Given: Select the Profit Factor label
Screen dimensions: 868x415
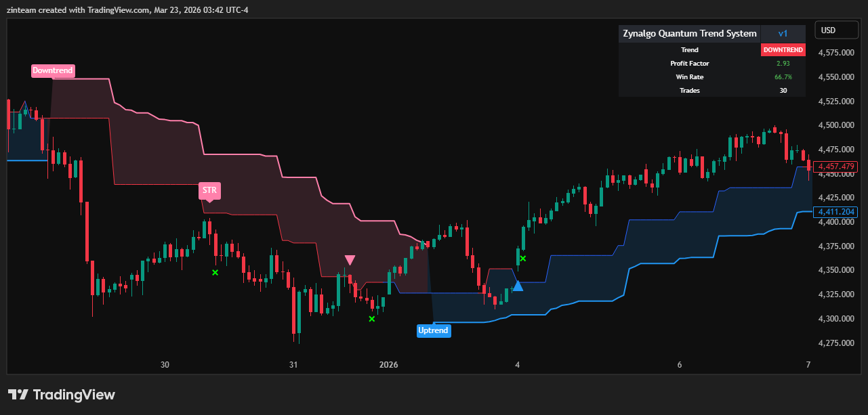Looking at the screenshot, I should point(690,63).
